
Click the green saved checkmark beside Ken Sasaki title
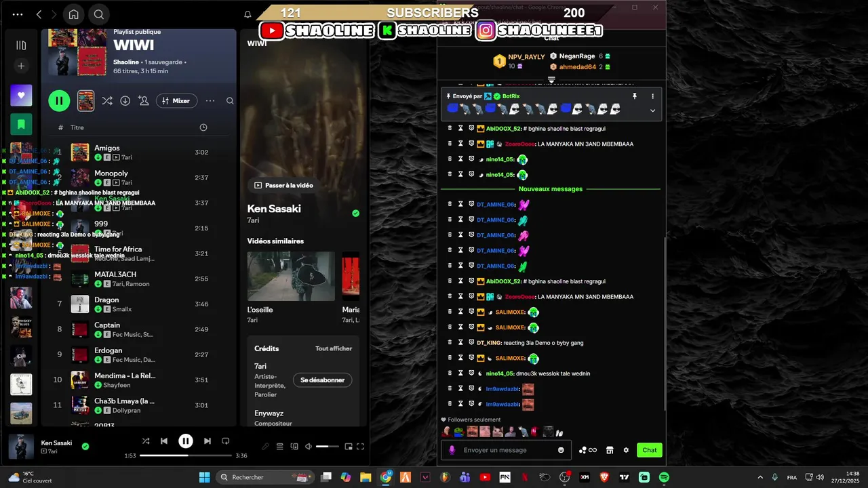point(356,213)
